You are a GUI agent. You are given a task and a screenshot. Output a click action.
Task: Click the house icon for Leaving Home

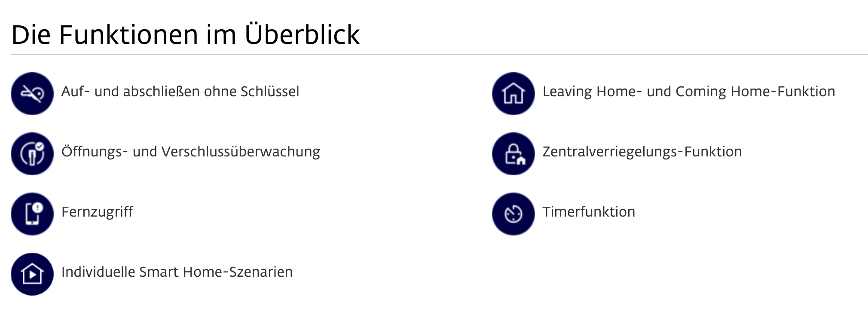click(x=513, y=93)
